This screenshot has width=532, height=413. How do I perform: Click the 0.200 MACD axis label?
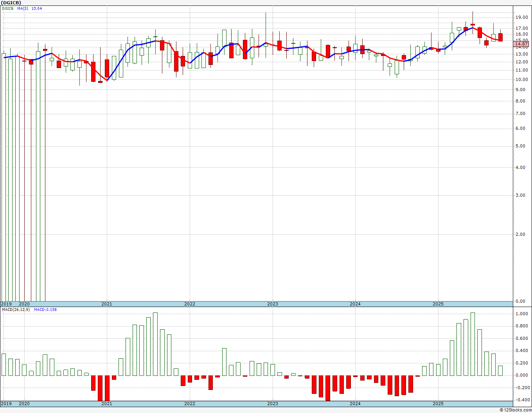[522, 363]
